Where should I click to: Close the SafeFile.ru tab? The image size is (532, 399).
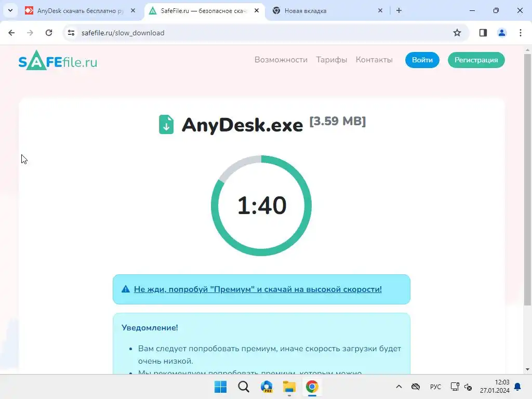257,11
